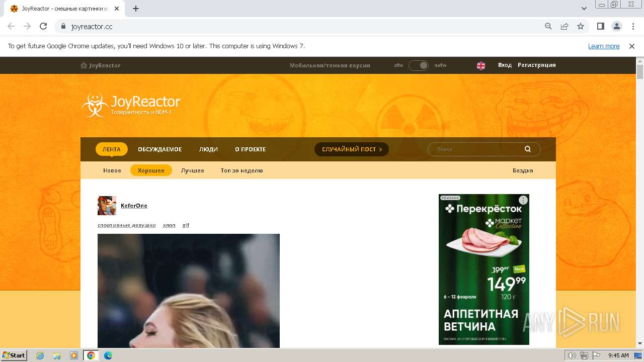This screenshot has width=644, height=362.
Task: Open the Бездна link
Action: [x=523, y=170]
